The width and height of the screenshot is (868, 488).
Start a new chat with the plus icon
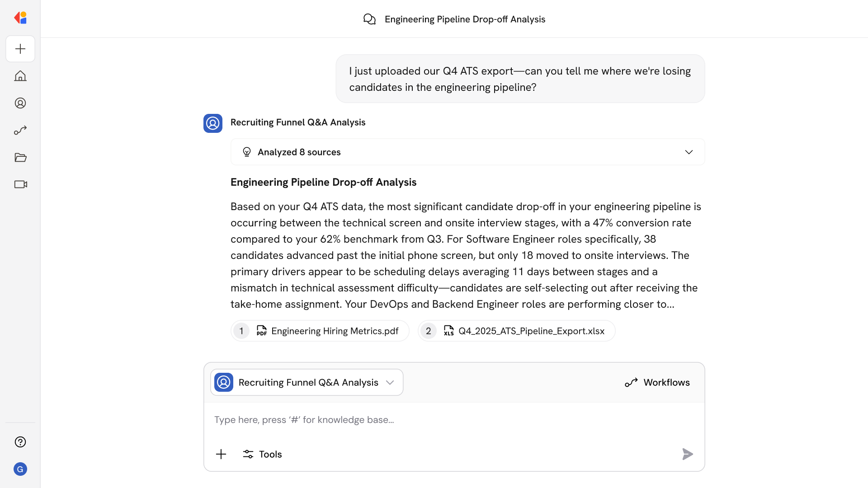tap(20, 49)
